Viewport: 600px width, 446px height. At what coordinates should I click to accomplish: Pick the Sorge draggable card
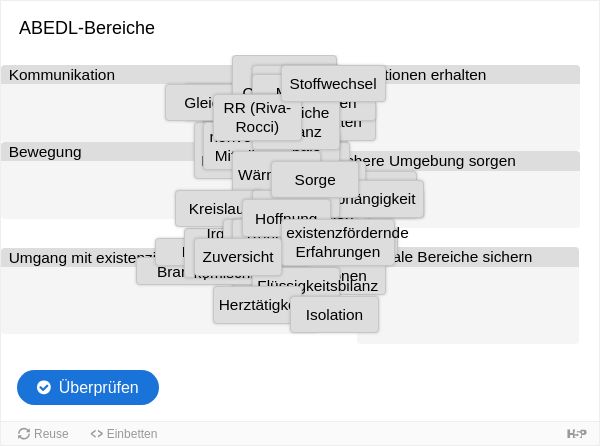coord(315,180)
